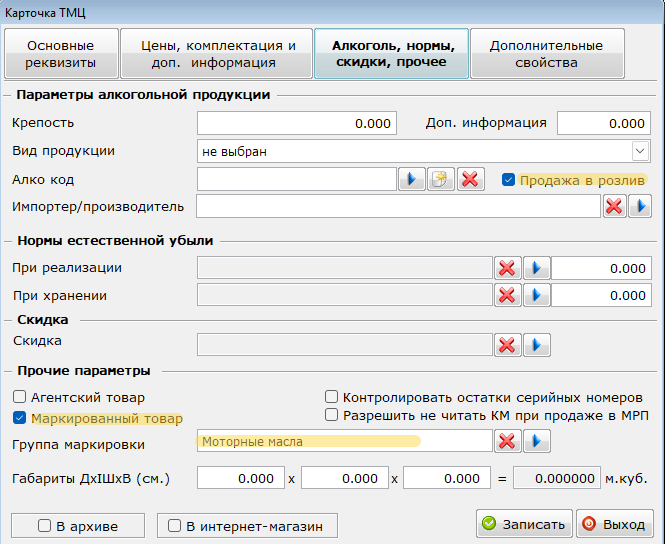665x544 pixels.
Task: Clear Скидка with the red X
Action: (x=508, y=345)
